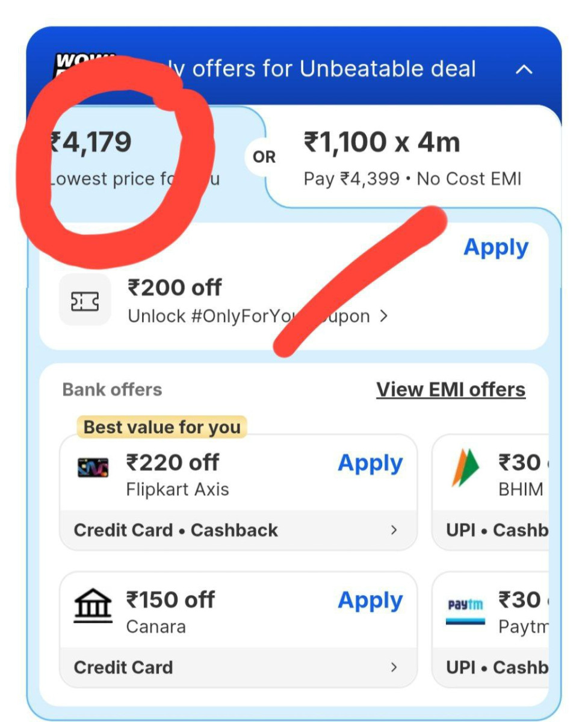Open the Unlock #OnlyForYou coupon arrow
588x722 pixels.
384,316
